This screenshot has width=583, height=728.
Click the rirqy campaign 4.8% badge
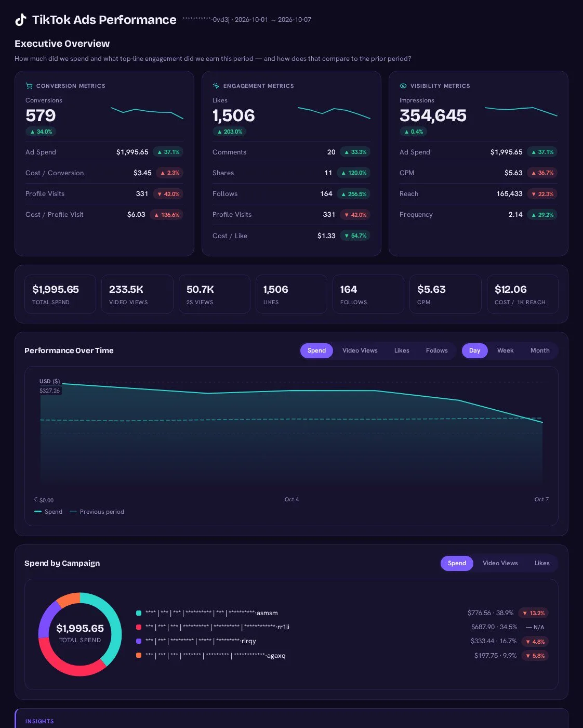[535, 642]
